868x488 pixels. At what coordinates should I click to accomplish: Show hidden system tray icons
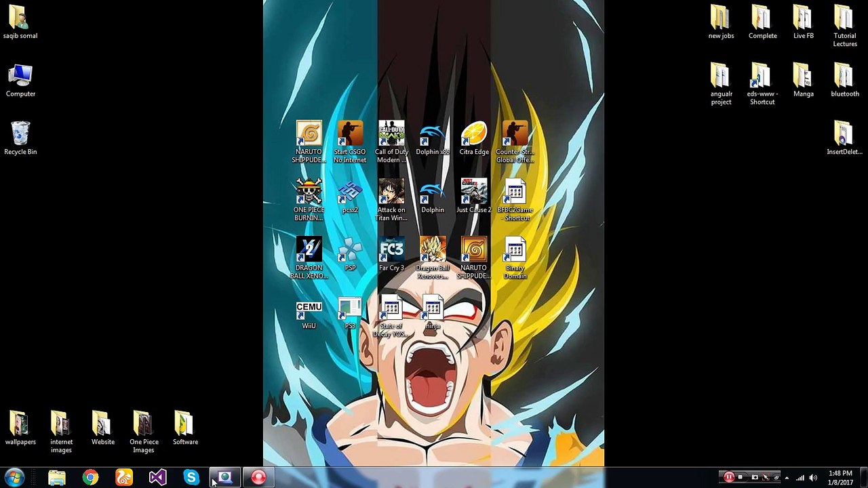coord(787,478)
